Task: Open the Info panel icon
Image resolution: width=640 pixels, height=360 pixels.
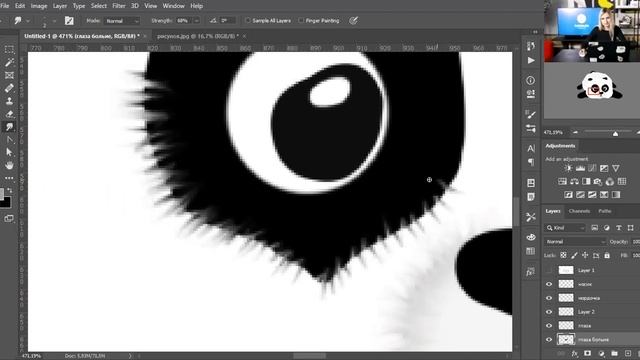Action: point(531,80)
